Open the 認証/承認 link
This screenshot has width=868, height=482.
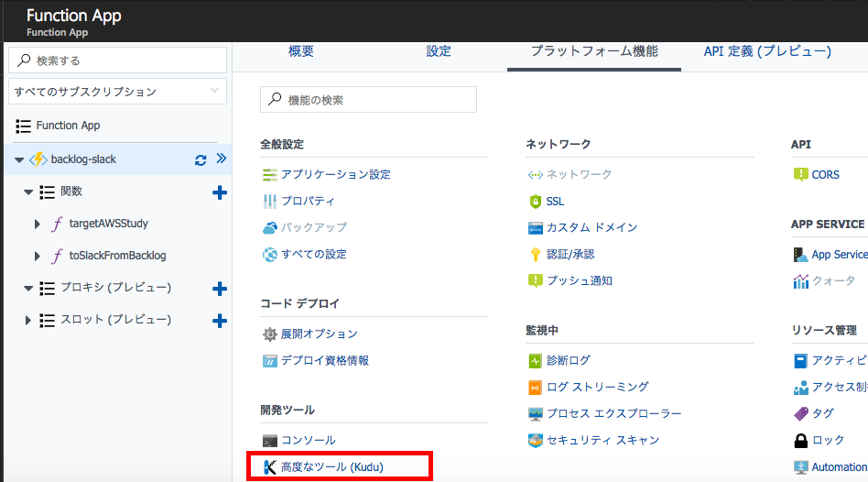(570, 255)
